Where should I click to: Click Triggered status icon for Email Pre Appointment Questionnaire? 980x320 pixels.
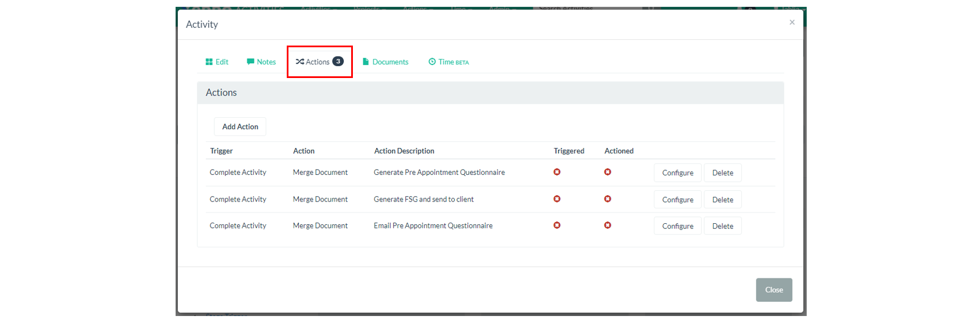point(557,225)
